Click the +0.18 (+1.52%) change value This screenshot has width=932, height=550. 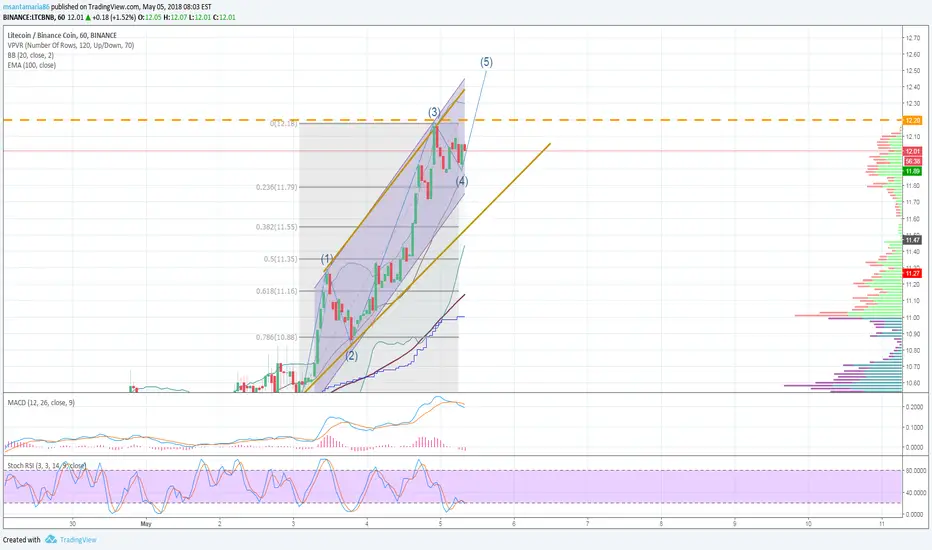point(114,17)
